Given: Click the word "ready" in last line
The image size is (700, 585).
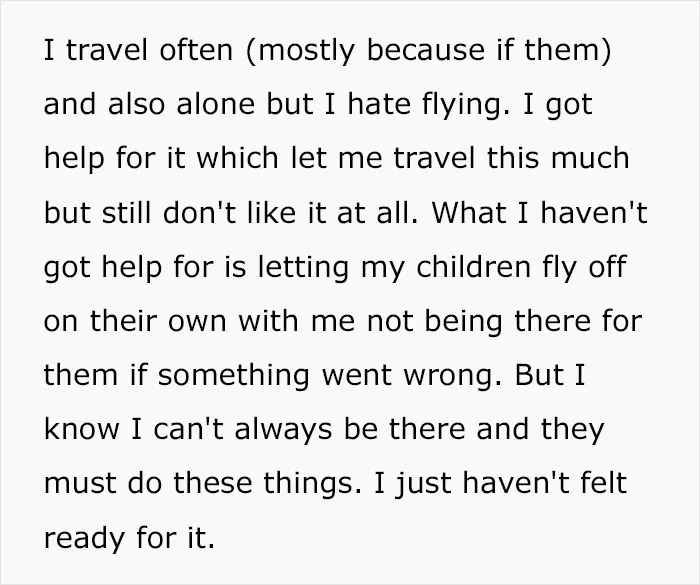Looking at the screenshot, I should pos(84,539).
